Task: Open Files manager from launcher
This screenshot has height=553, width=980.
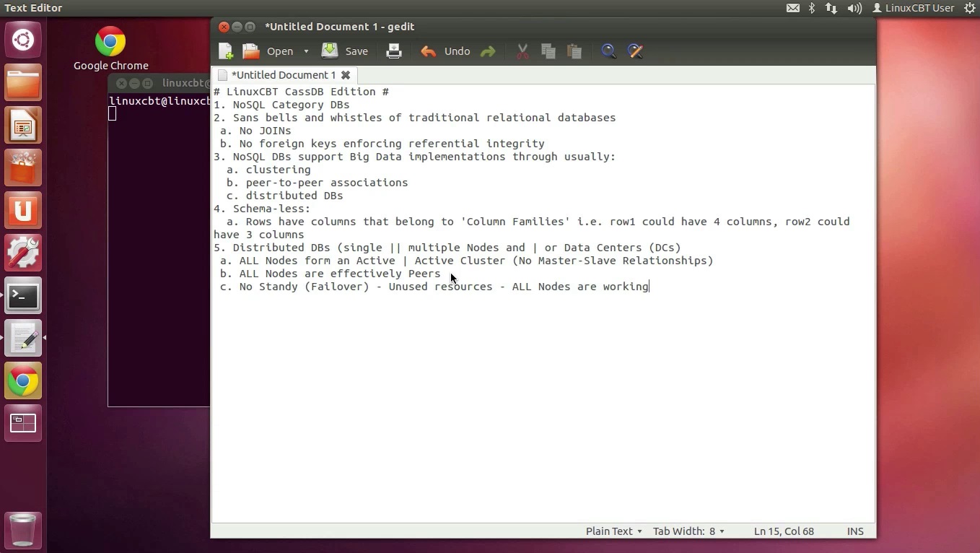Action: (23, 82)
